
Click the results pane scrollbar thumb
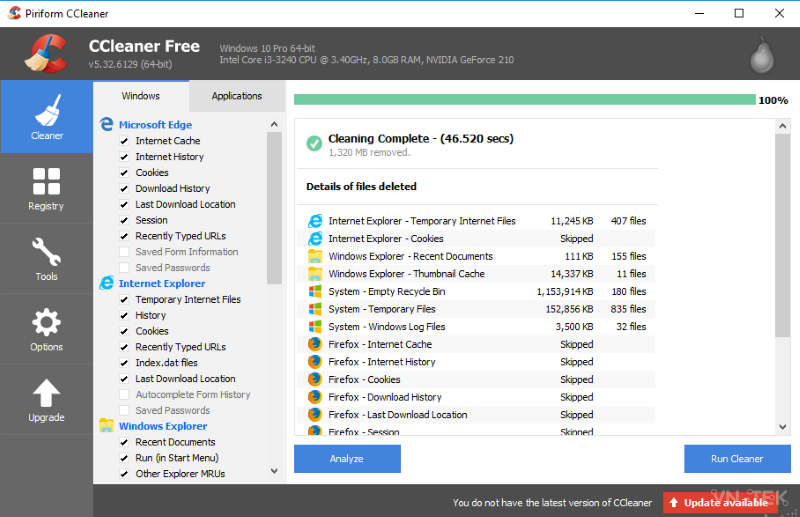(783, 235)
